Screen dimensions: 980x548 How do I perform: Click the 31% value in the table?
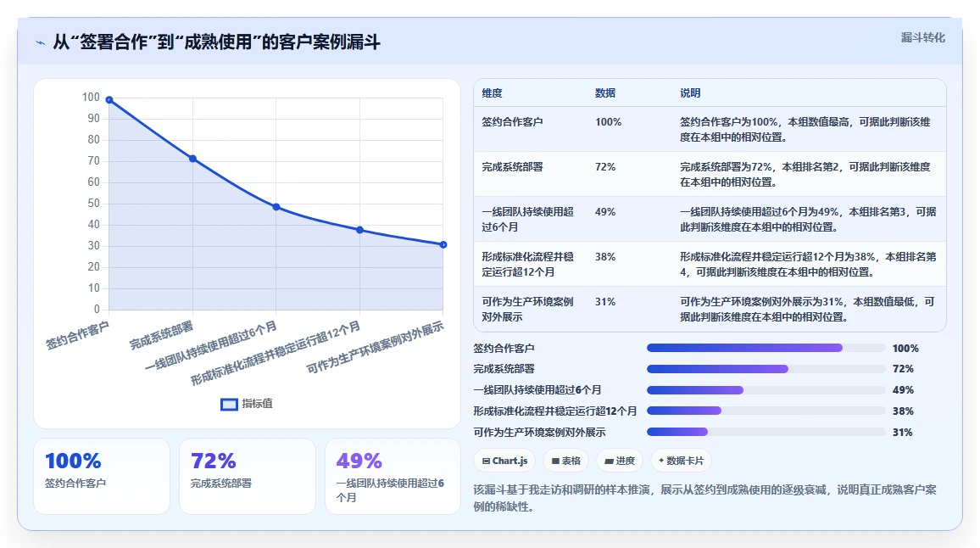[605, 302]
